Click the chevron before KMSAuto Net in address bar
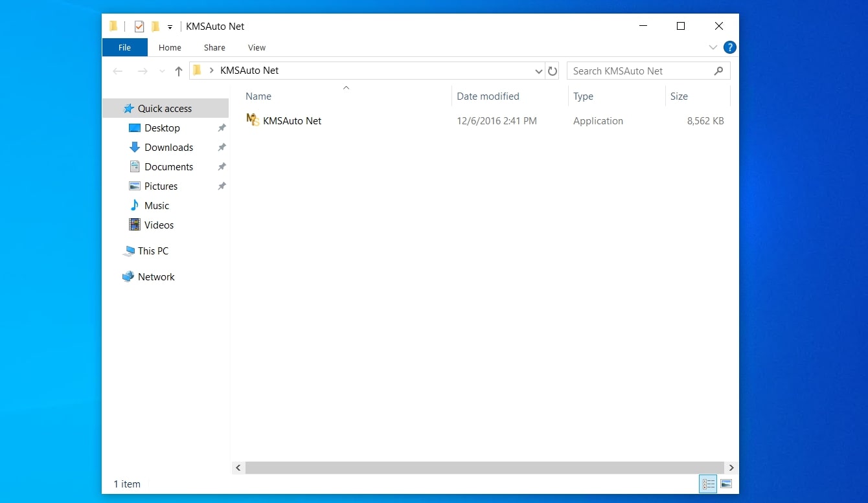The image size is (868, 503). 212,71
